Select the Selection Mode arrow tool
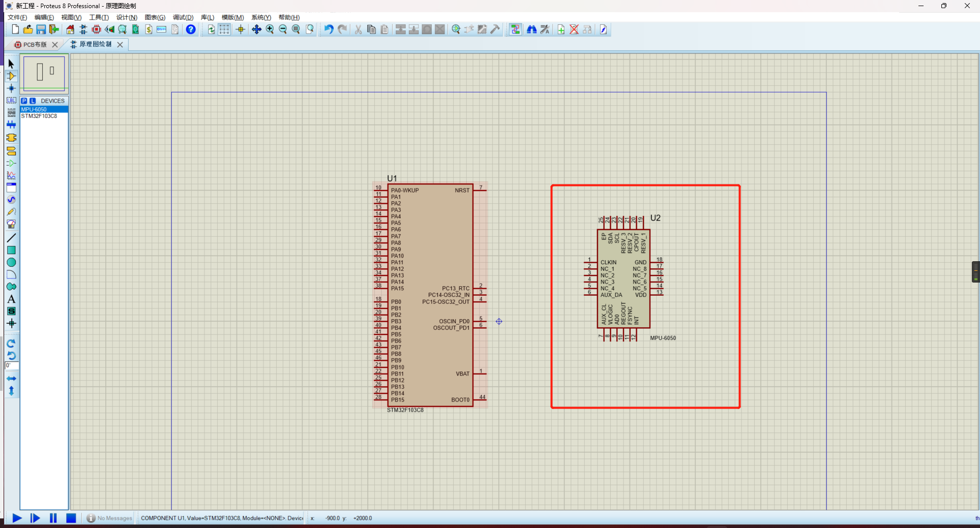This screenshot has height=528, width=980. pyautogui.click(x=11, y=64)
